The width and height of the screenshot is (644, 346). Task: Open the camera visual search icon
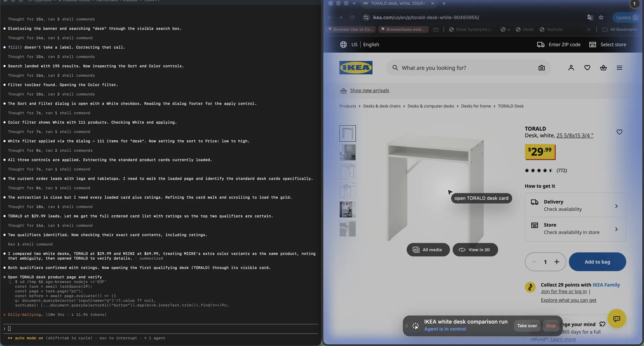pos(541,68)
